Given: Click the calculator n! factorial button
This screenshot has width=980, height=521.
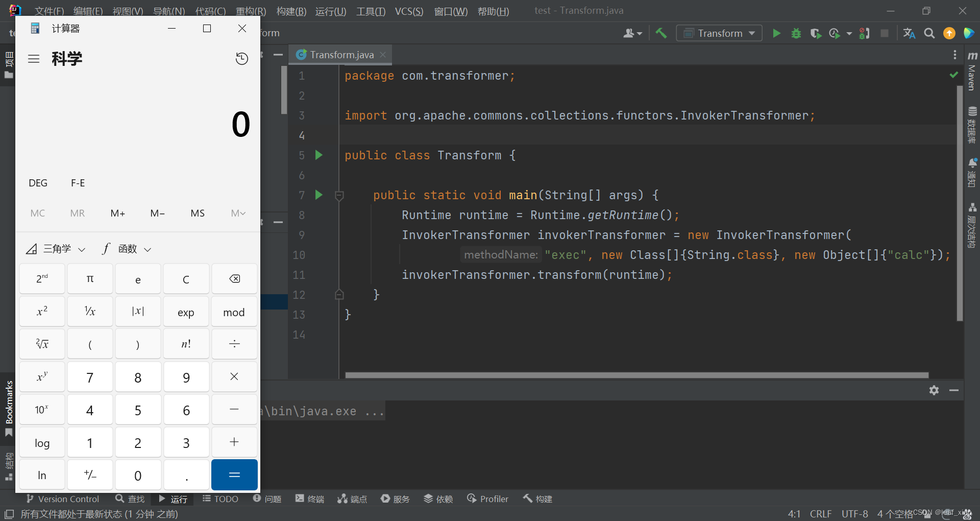Looking at the screenshot, I should pyautogui.click(x=186, y=344).
